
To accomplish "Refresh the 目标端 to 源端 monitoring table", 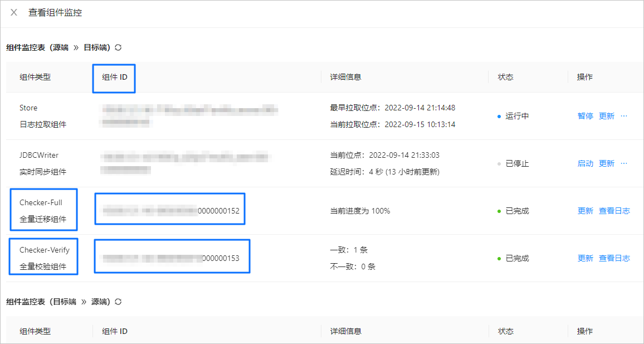I will pyautogui.click(x=118, y=302).
